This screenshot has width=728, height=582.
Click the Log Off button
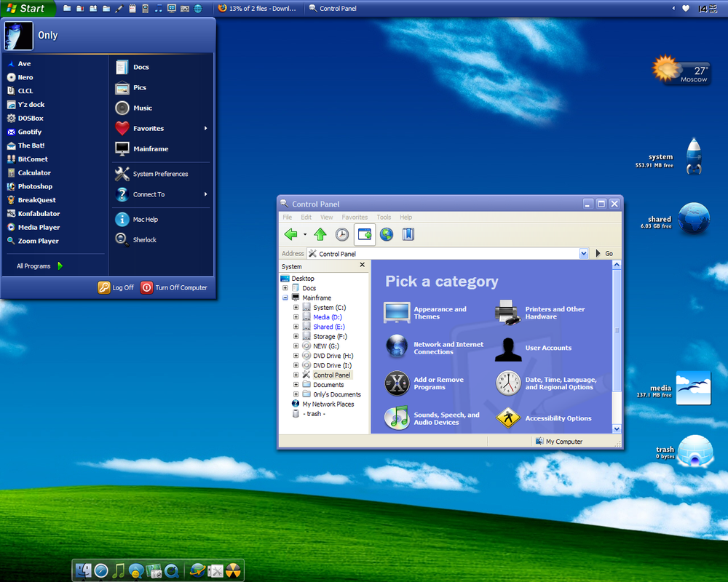116,287
